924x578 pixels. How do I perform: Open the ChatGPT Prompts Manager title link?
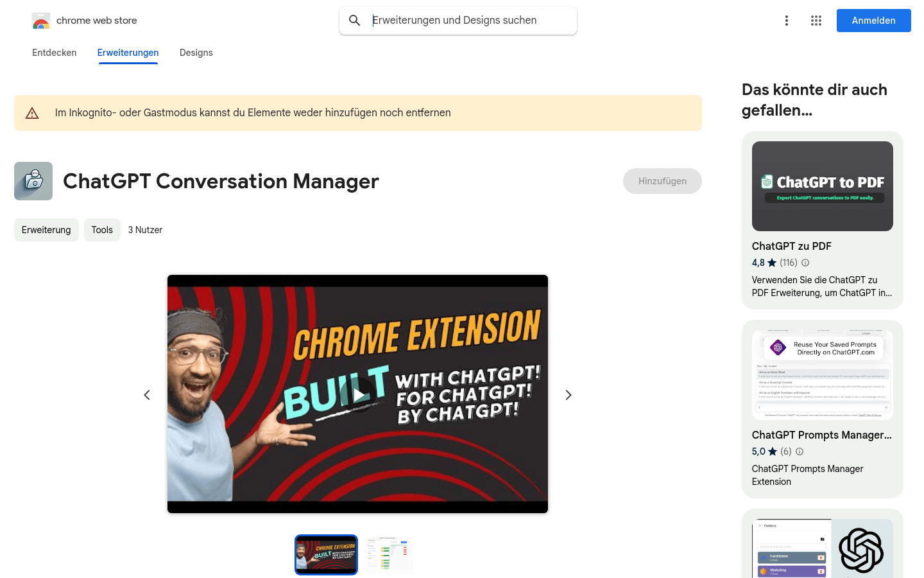pos(822,435)
